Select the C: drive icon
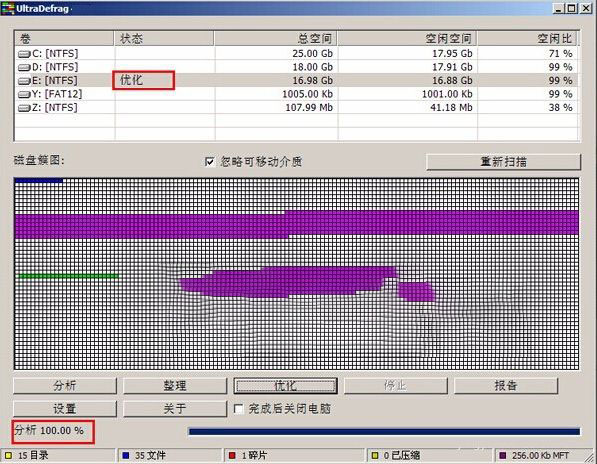 coord(24,54)
